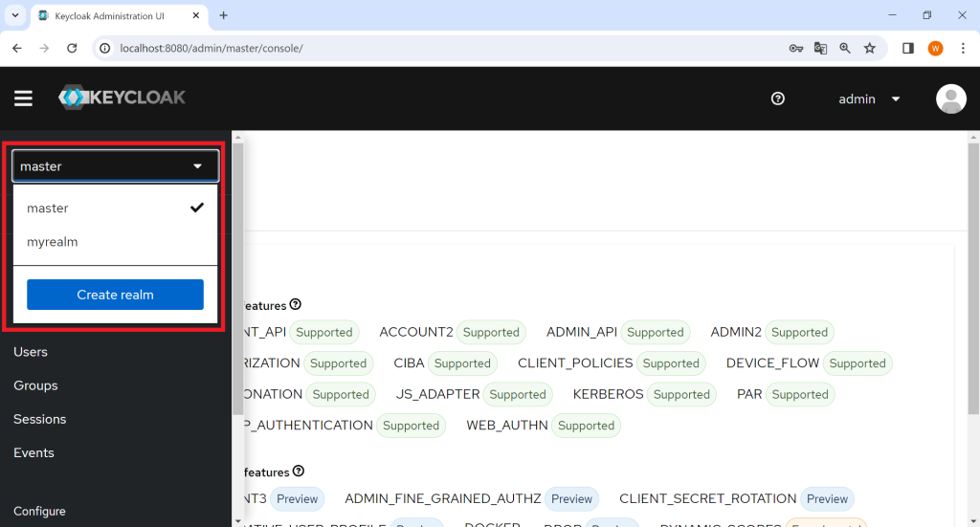This screenshot has width=980, height=527.
Task: Click Supported badge next to KERBEROS
Action: pyautogui.click(x=681, y=395)
